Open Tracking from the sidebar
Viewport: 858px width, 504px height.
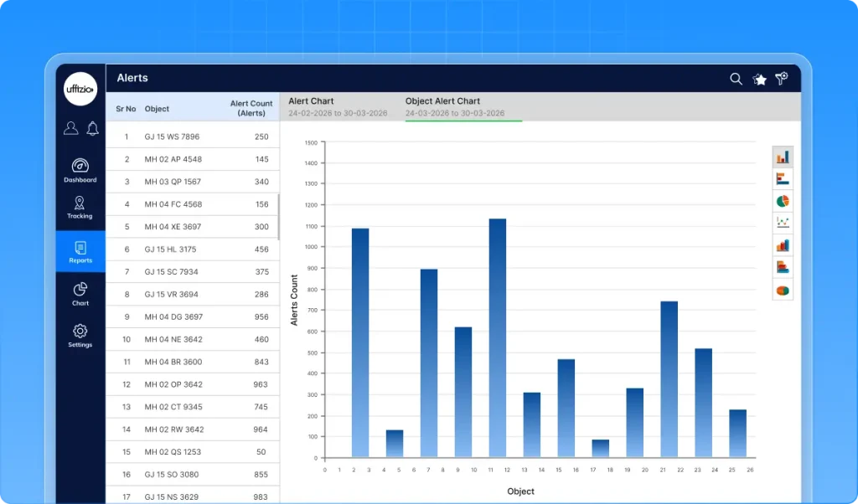point(80,208)
